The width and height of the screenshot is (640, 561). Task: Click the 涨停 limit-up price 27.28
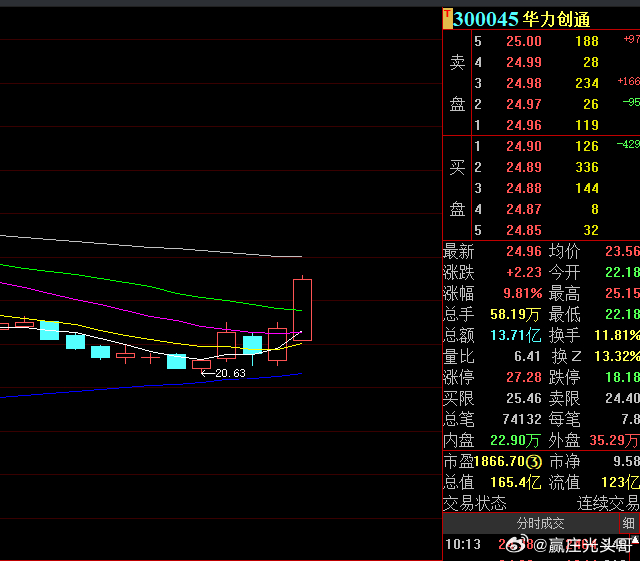[x=524, y=377]
